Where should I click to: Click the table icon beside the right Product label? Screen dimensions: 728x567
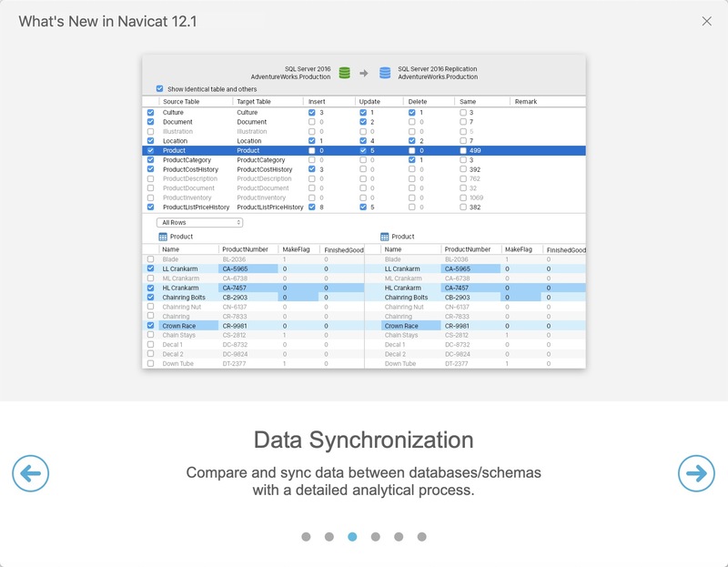click(384, 237)
